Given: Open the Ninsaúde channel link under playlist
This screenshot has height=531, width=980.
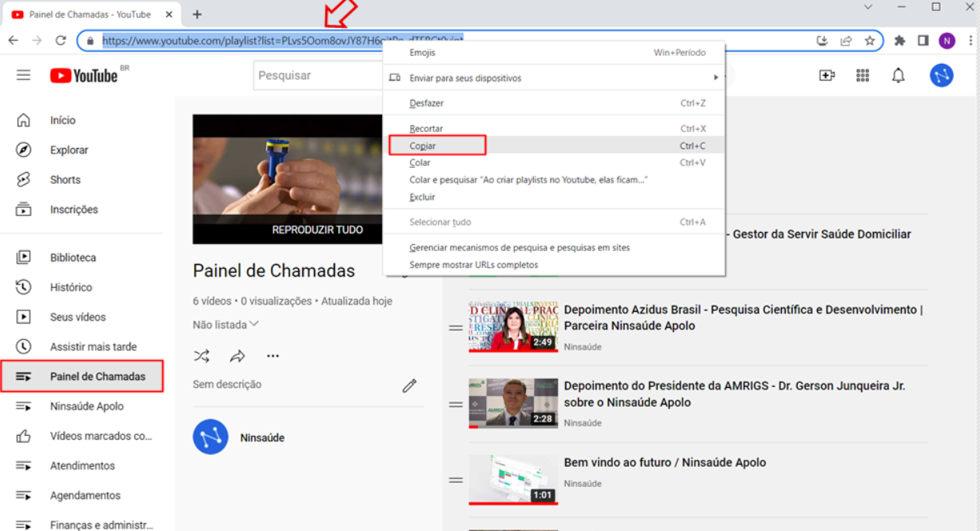Looking at the screenshot, I should click(x=262, y=437).
